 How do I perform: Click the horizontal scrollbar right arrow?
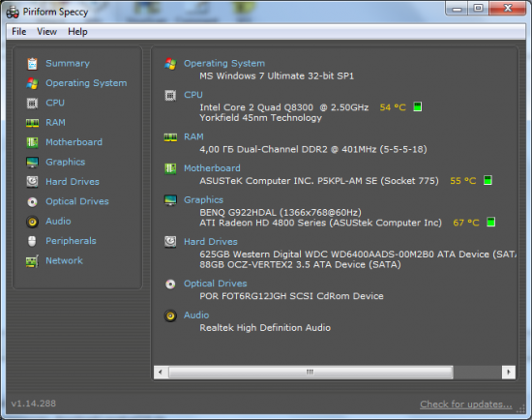[509, 373]
